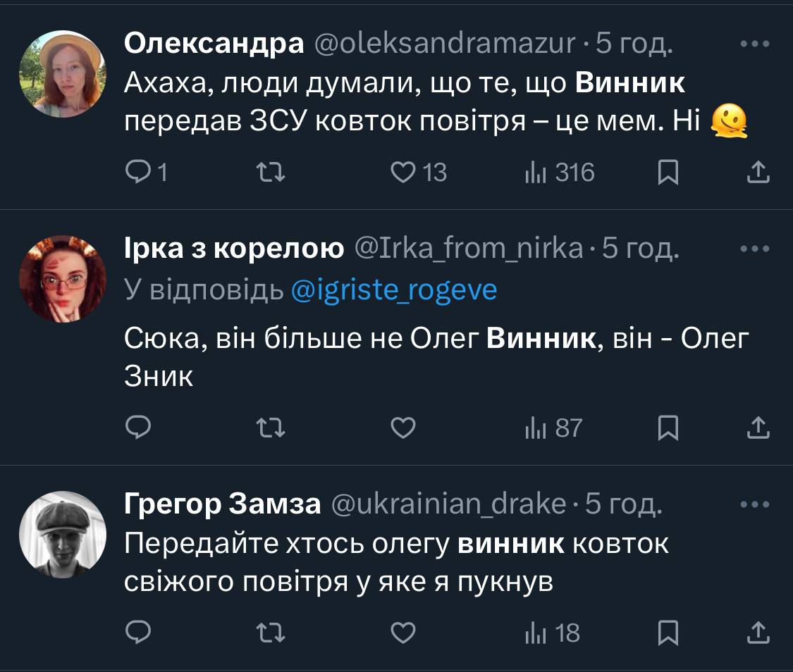The image size is (793, 672).
Task: Reply to Ірка з корелою's tweet
Action: [x=137, y=428]
